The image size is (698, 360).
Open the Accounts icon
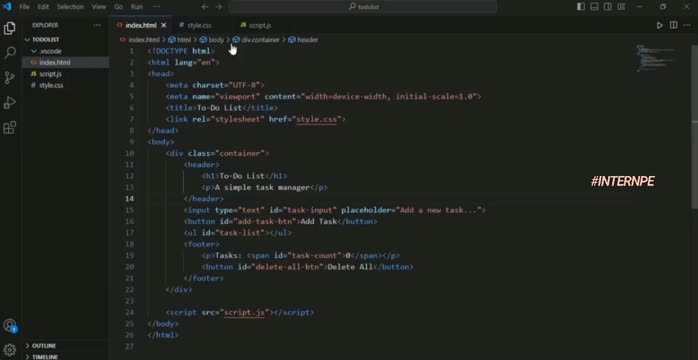(x=9, y=325)
